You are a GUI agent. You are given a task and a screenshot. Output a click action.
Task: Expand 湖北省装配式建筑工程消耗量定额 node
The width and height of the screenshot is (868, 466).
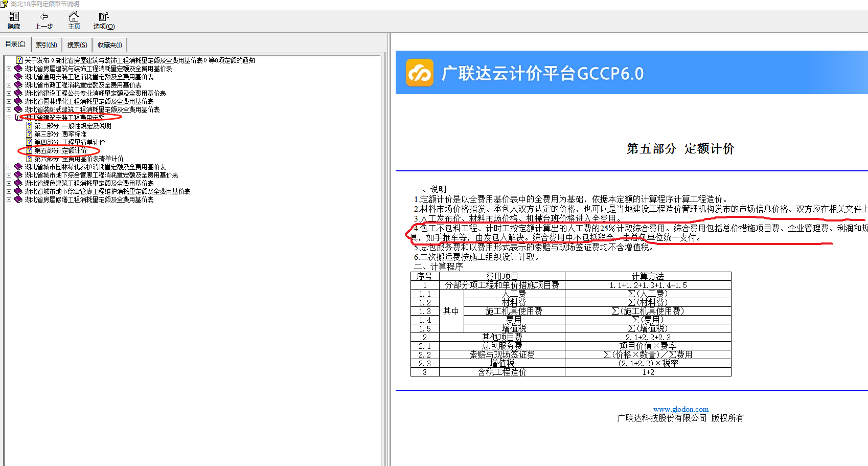coord(9,109)
